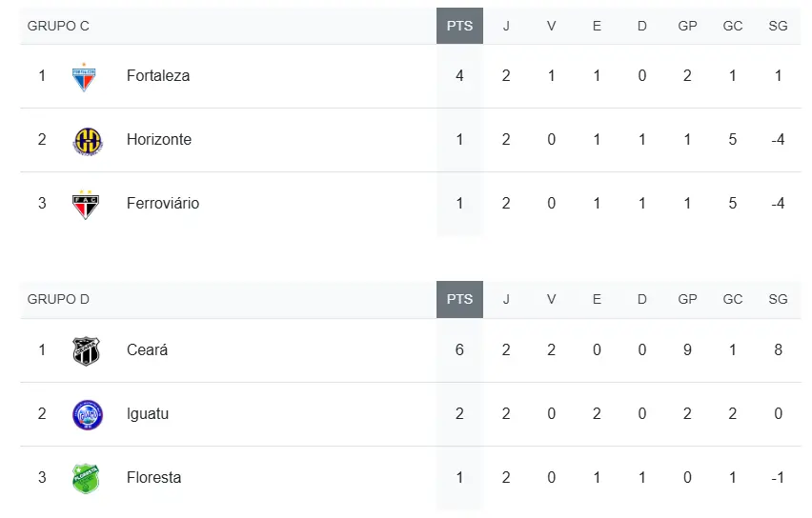The image size is (812, 518).
Task: Click the Iguatu club crest icon
Action: tap(86, 414)
